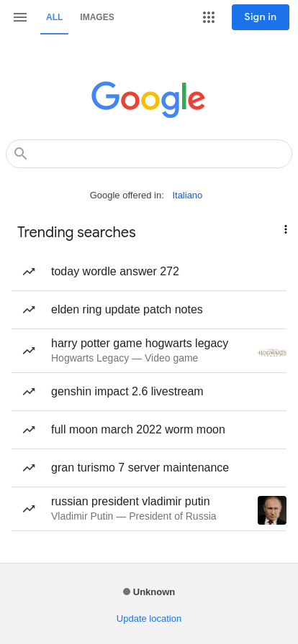The image size is (298, 644).
Task: Switch Google language to Italiano
Action: (187, 195)
